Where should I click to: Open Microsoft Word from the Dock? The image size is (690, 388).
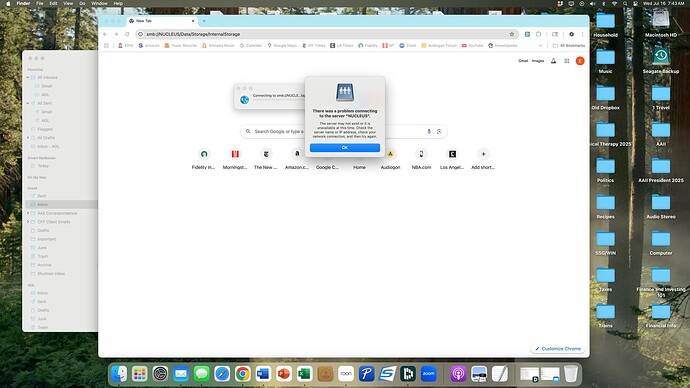263,374
